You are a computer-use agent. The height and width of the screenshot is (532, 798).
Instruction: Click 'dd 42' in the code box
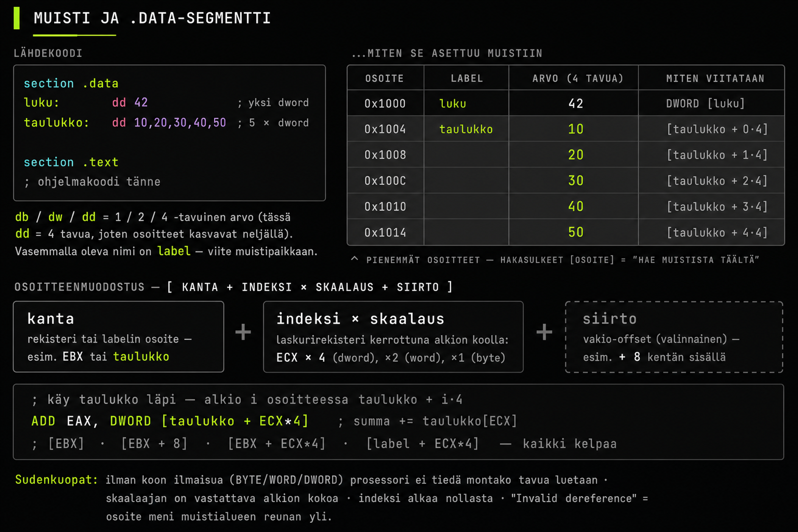click(x=130, y=102)
